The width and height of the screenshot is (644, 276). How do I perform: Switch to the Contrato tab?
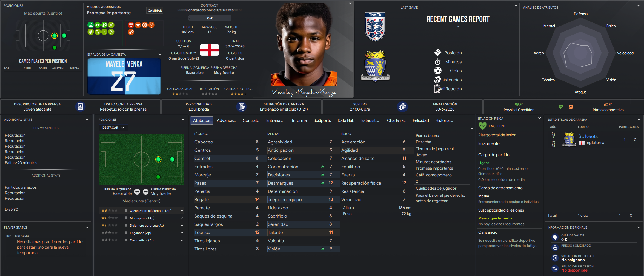click(x=251, y=120)
